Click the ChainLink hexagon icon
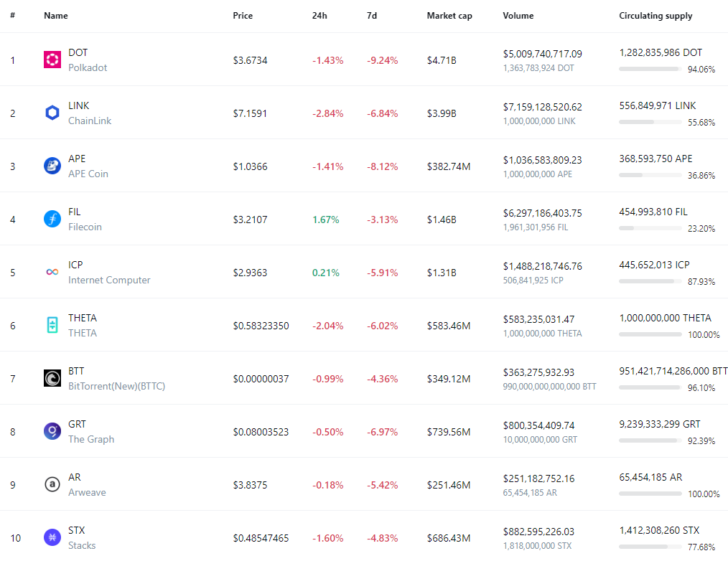 (x=52, y=113)
